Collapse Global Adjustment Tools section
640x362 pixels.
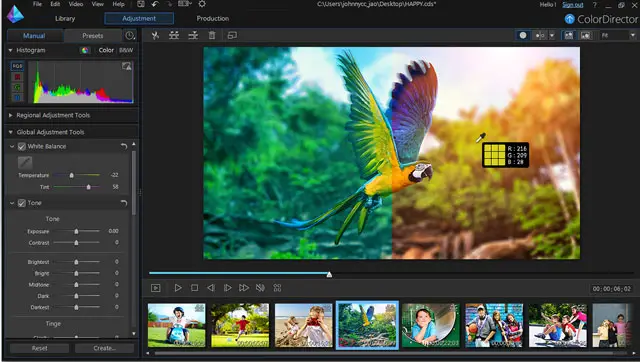[10, 132]
